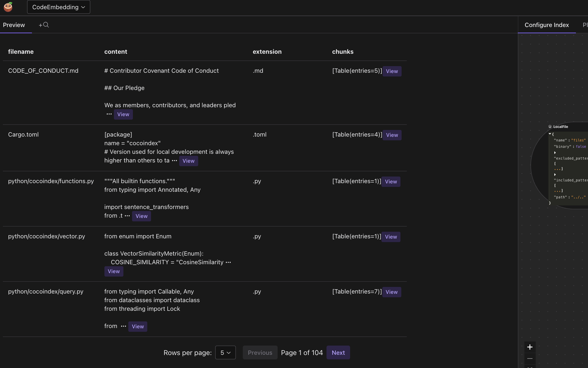View chunks for Cargo.toml file
588x368 pixels.
[x=391, y=135]
